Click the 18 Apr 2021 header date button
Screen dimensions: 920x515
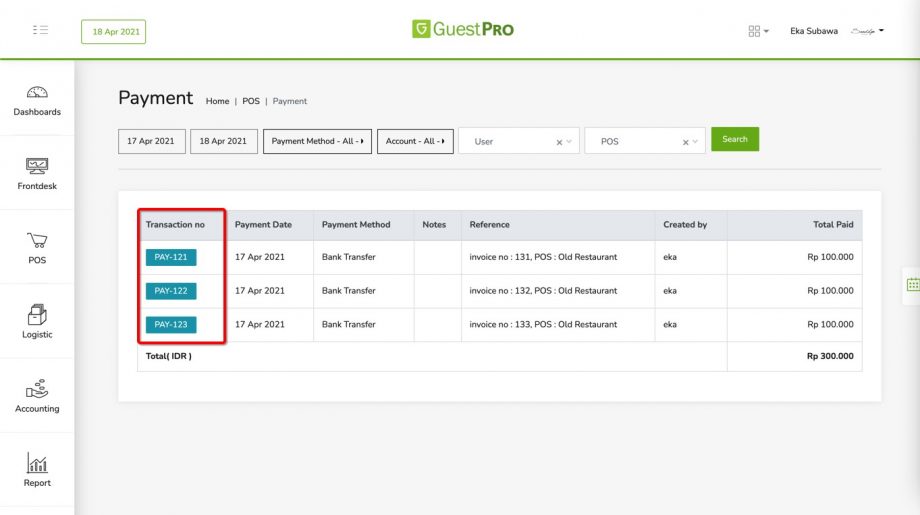click(x=113, y=32)
